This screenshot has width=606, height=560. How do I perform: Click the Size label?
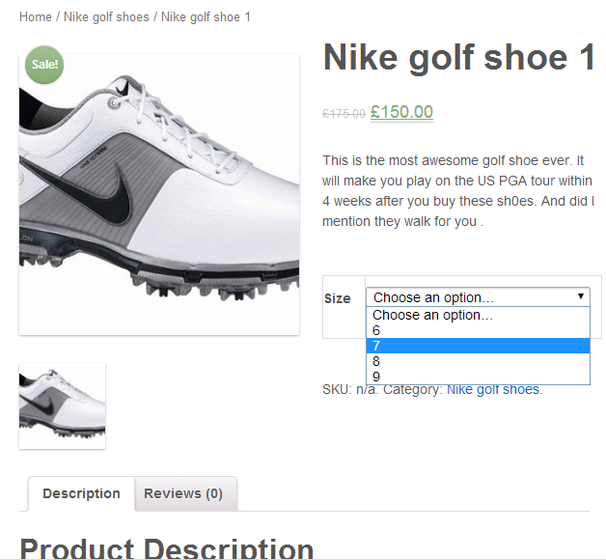[337, 298]
